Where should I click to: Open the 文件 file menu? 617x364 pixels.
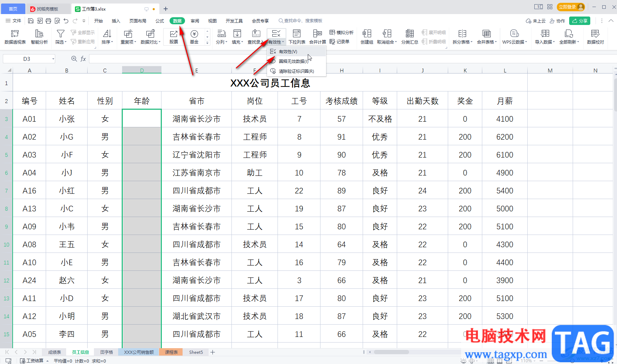click(13, 21)
